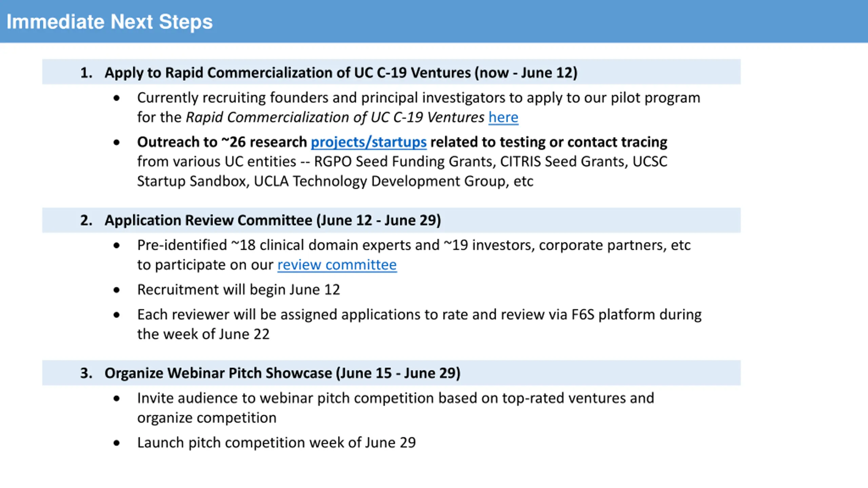Open the review committee link
868x488 pixels.
[x=337, y=265]
